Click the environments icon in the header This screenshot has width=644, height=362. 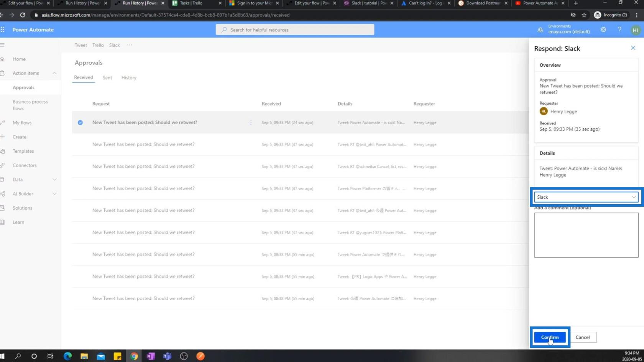tap(540, 29)
